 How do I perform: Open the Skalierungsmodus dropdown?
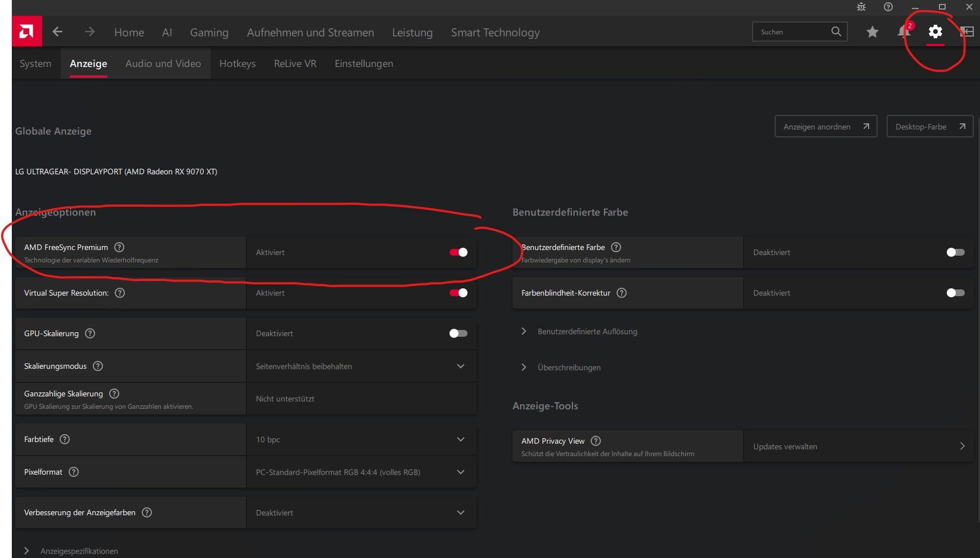(361, 366)
